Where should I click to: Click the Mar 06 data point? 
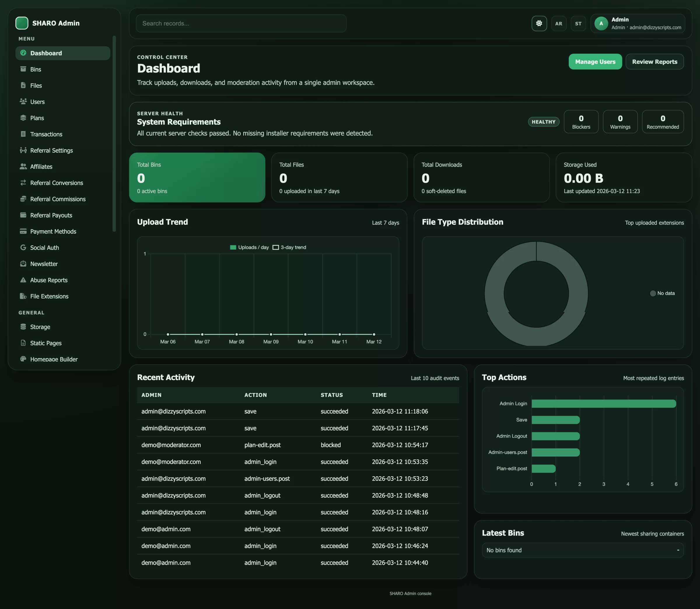tap(168, 334)
